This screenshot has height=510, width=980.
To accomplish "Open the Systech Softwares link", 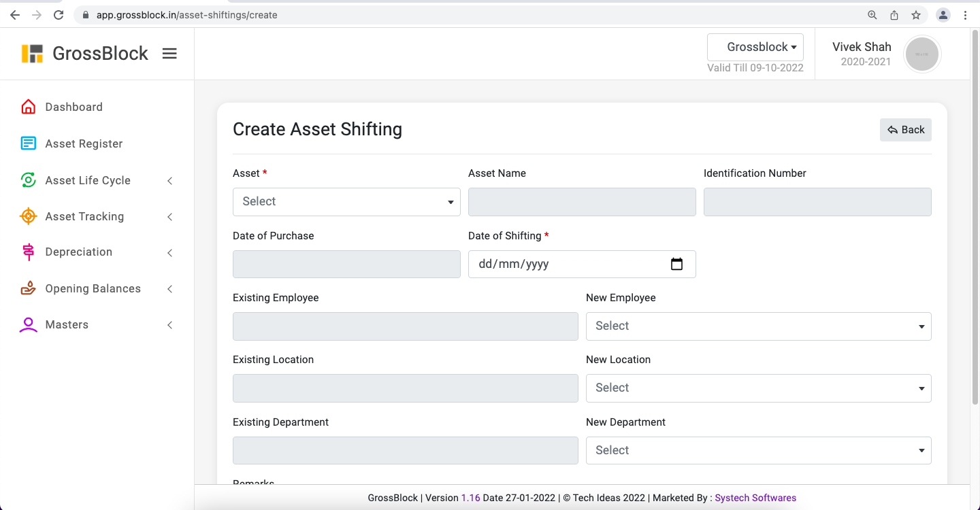I will point(755,498).
